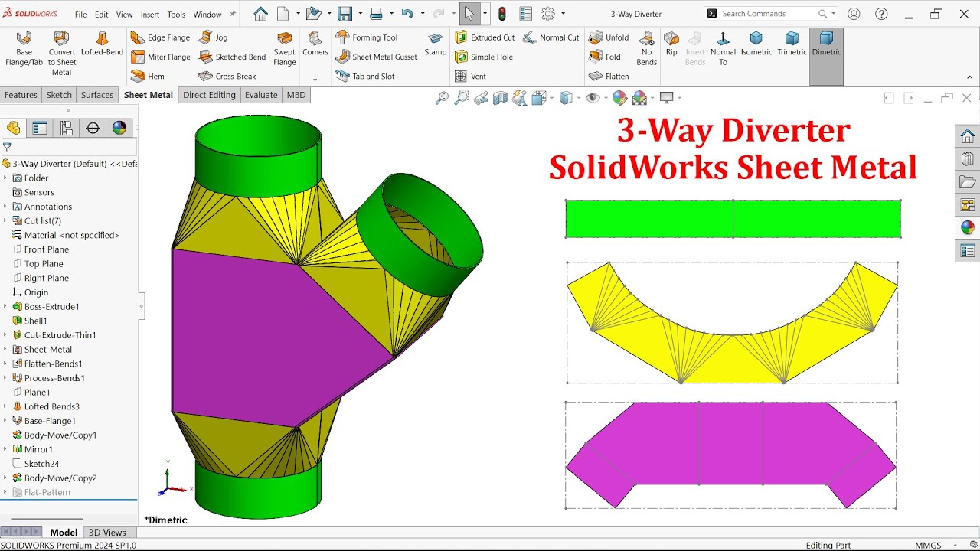Click the Flatten tool
Image resolution: width=980 pixels, height=551 pixels.
click(x=609, y=77)
